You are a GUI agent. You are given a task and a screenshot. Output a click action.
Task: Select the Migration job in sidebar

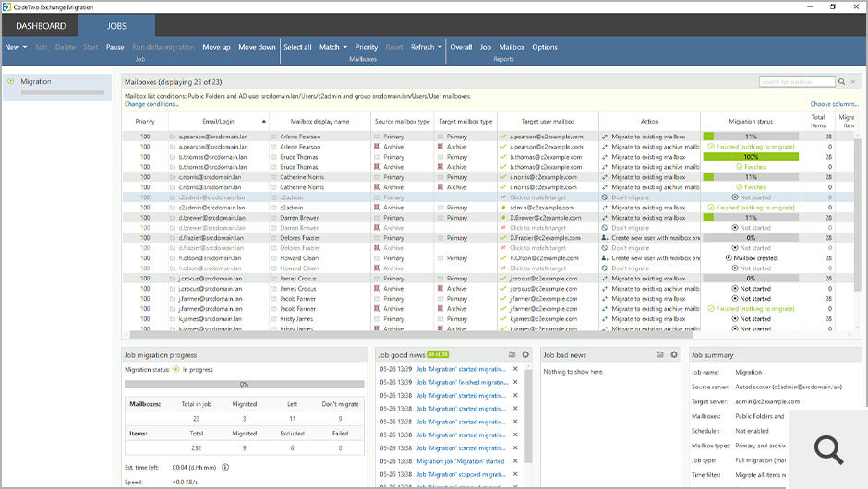point(36,82)
